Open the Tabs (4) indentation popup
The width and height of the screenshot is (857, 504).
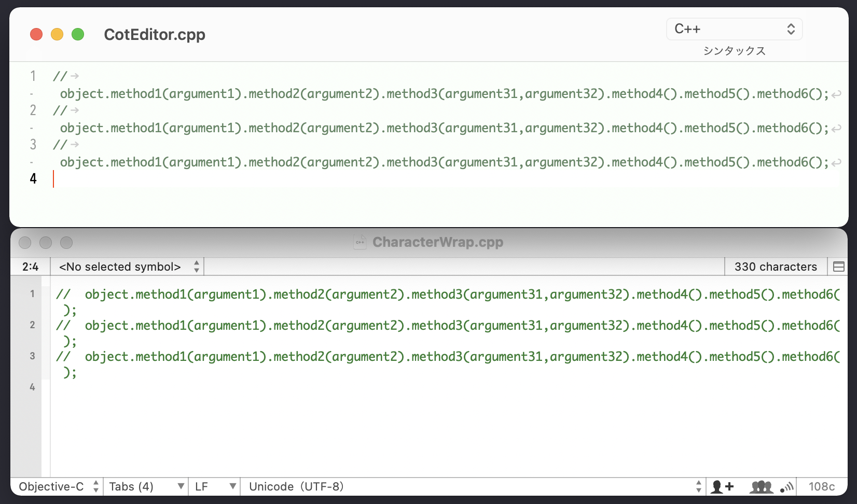click(146, 486)
